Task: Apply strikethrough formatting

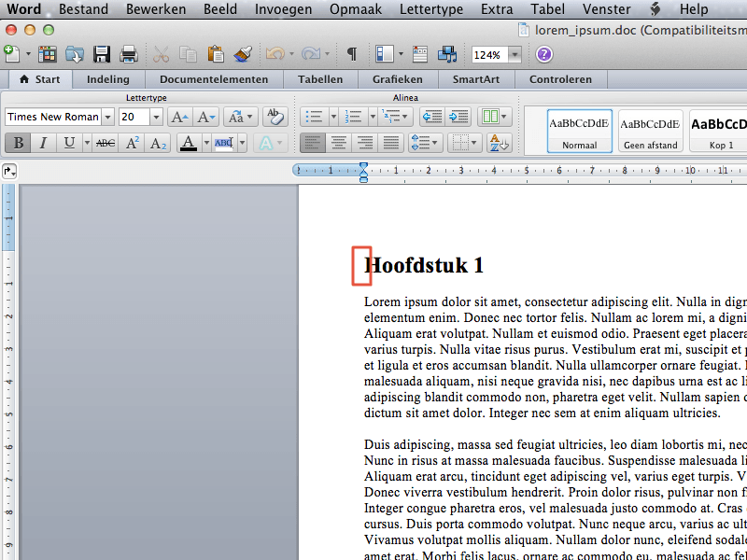Action: pyautogui.click(x=106, y=143)
